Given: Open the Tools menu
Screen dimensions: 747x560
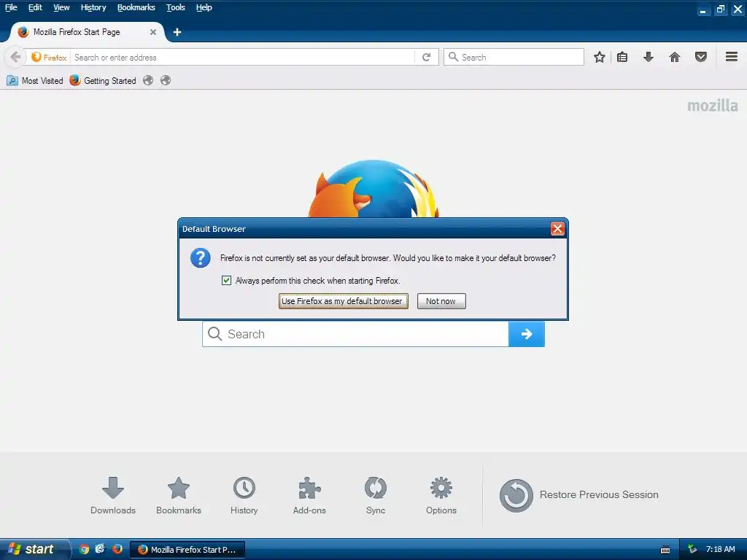Looking at the screenshot, I should 176,7.
